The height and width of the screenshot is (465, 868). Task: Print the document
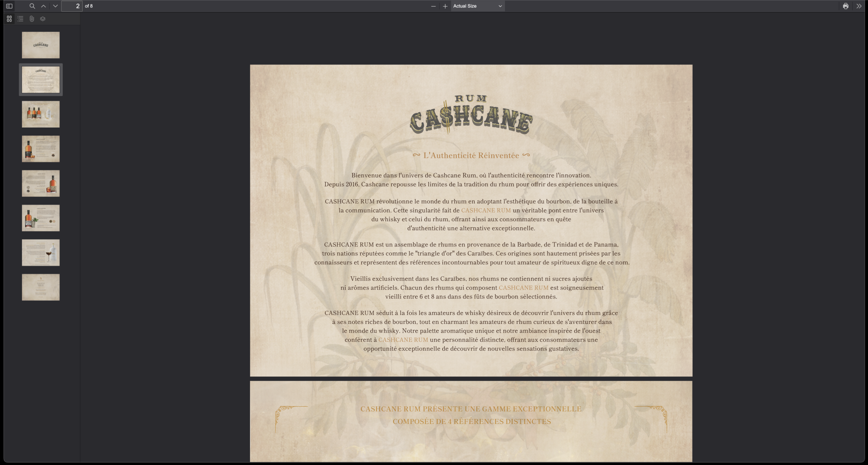click(846, 6)
